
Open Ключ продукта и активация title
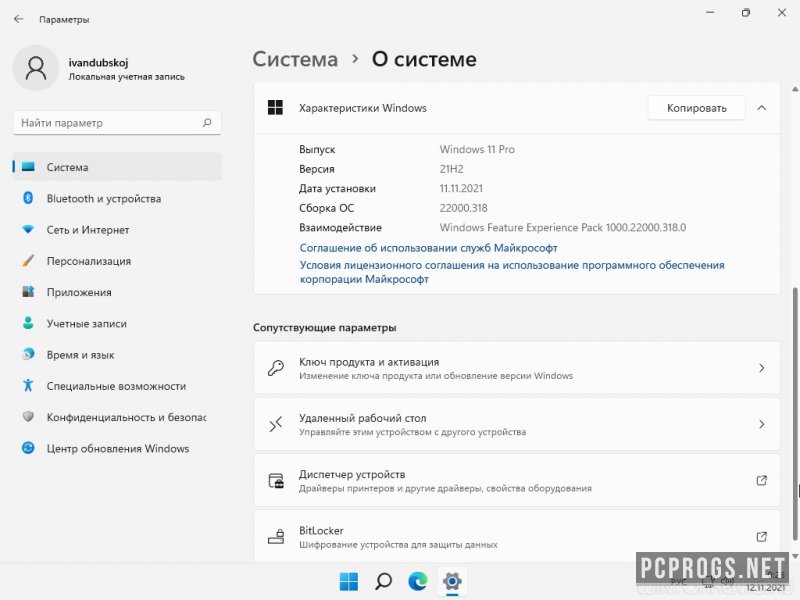coord(369,362)
